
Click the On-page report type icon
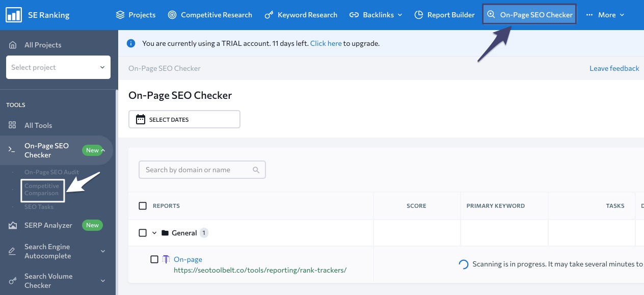pos(166,259)
